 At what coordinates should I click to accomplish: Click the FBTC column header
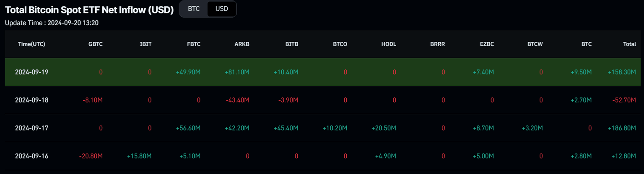[x=194, y=44]
